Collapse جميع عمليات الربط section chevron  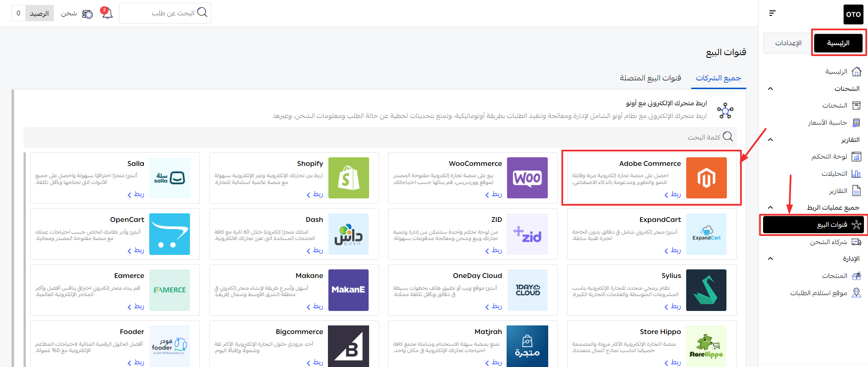tap(771, 207)
